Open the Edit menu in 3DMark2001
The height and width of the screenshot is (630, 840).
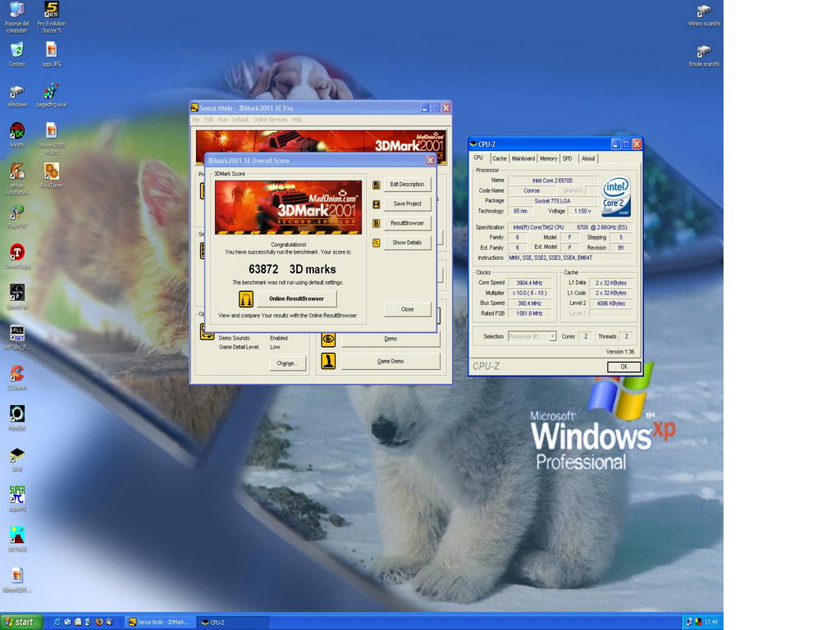point(209,120)
